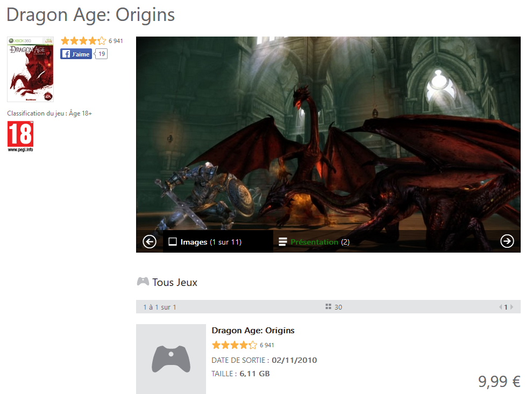Viewport: 532px width, 394px height.
Task: Click the top star rating under the title
Action: [x=83, y=41]
